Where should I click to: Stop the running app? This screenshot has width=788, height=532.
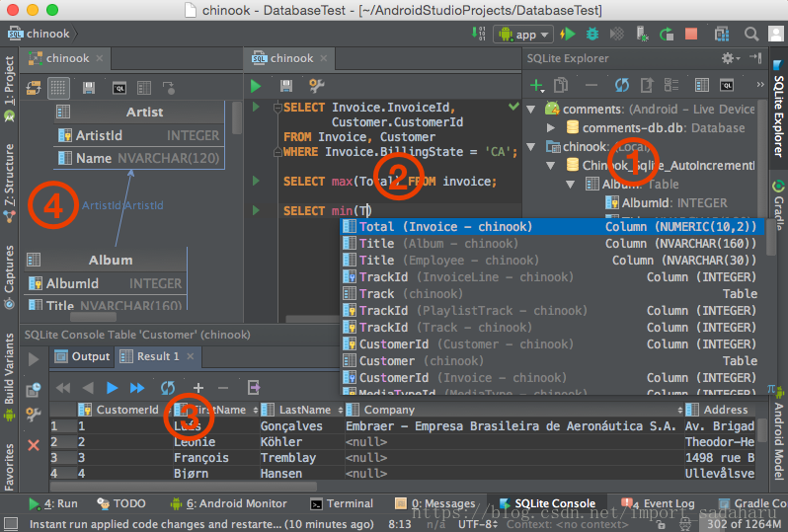(x=691, y=34)
